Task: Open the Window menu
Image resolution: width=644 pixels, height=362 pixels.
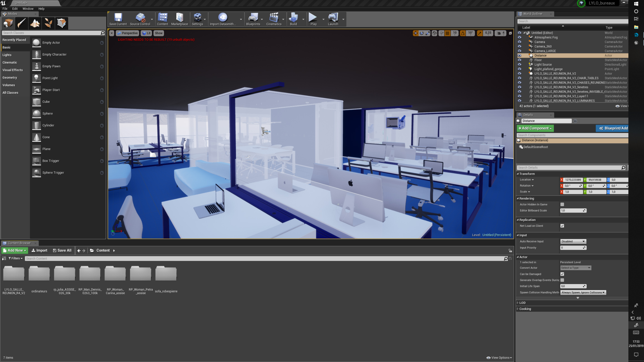Action: pyautogui.click(x=28, y=9)
